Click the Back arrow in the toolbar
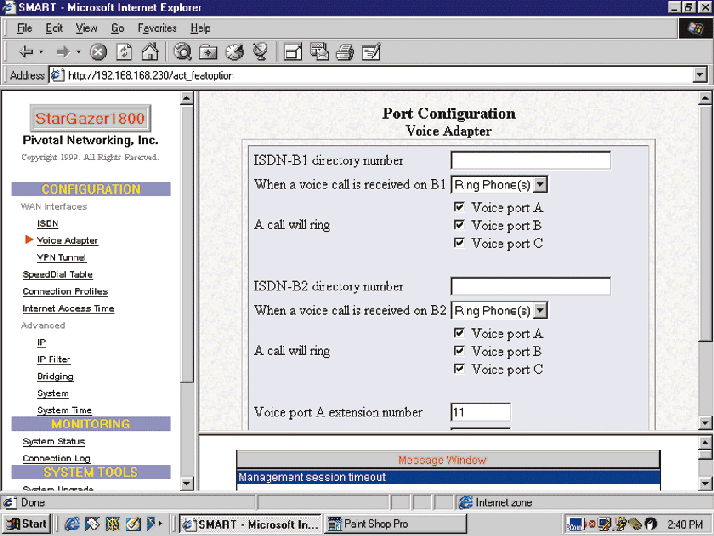 [x=27, y=52]
